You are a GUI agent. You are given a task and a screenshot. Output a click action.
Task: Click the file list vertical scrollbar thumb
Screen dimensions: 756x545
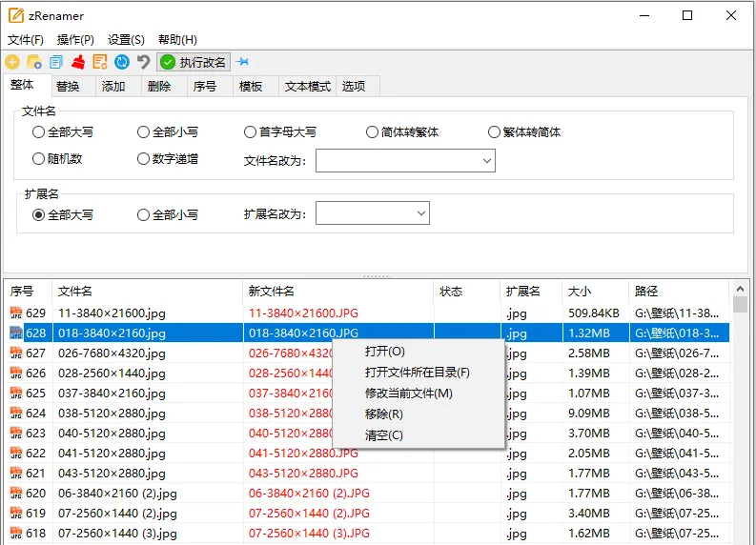click(740, 305)
